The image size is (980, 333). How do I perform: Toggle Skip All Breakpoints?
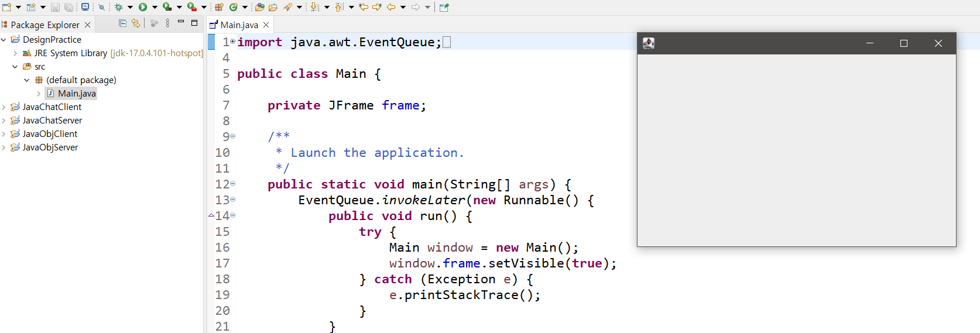click(101, 7)
